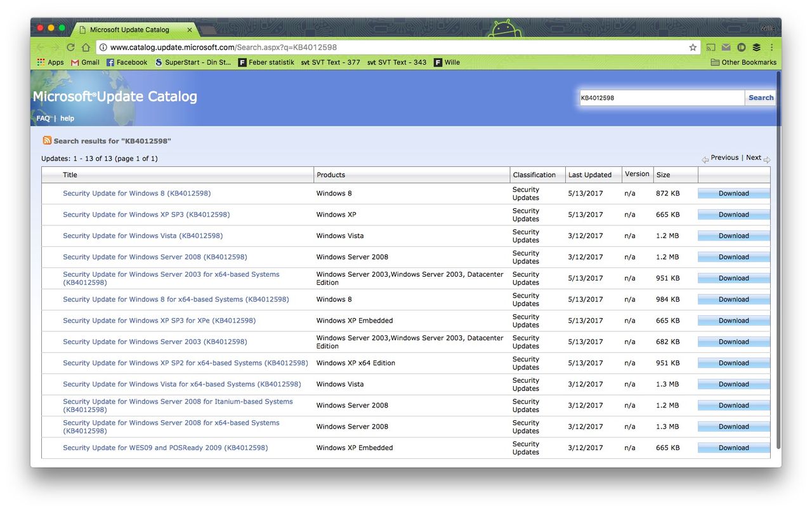The height and width of the screenshot is (511, 812).
Task: Reload the page in Chrome toolbar
Action: tap(70, 48)
